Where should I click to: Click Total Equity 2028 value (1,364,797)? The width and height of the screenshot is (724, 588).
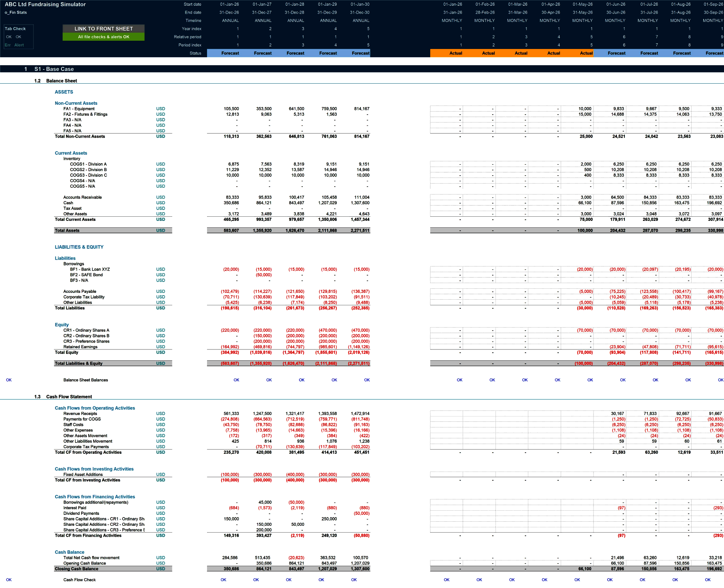tap(293, 352)
